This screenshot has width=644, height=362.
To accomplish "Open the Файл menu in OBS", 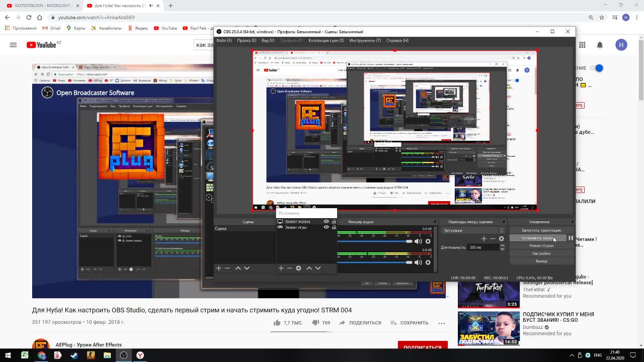I will [x=224, y=41].
